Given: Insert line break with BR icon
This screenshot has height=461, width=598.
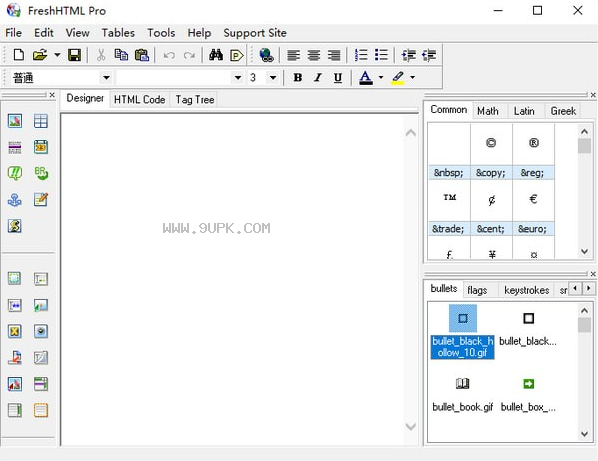Looking at the screenshot, I should click(41, 173).
